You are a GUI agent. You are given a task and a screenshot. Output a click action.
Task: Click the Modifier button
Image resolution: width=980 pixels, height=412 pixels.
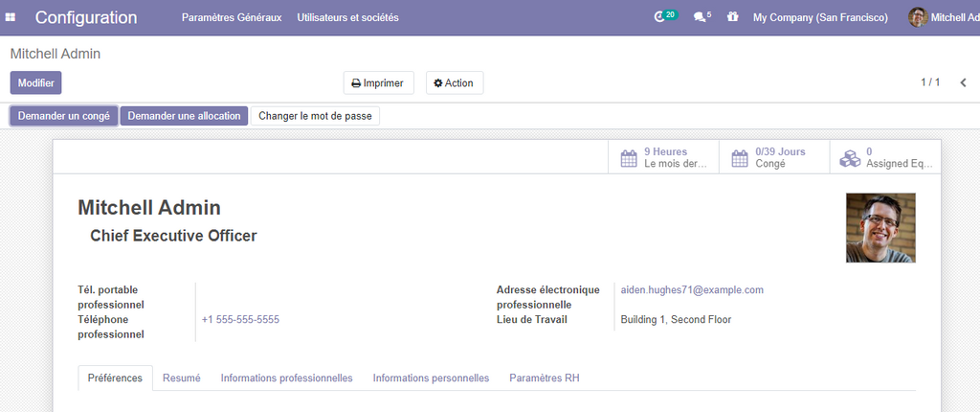click(x=35, y=83)
